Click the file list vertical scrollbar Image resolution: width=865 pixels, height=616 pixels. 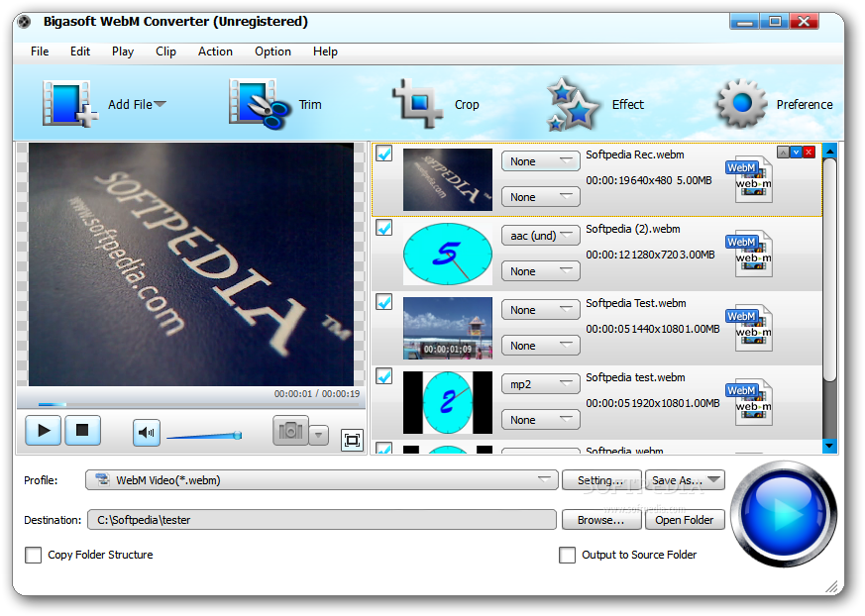[x=829, y=269]
